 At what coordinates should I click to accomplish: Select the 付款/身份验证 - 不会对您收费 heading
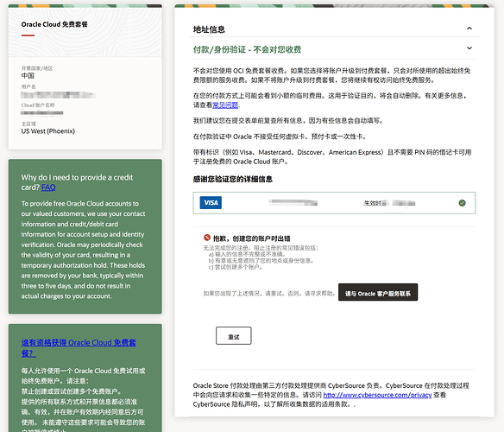247,49
